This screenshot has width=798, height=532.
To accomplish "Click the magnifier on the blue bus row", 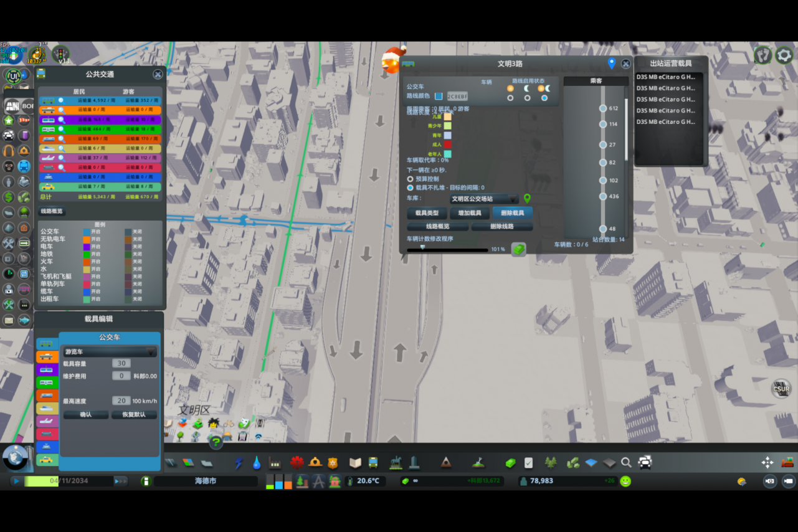I will point(61,100).
